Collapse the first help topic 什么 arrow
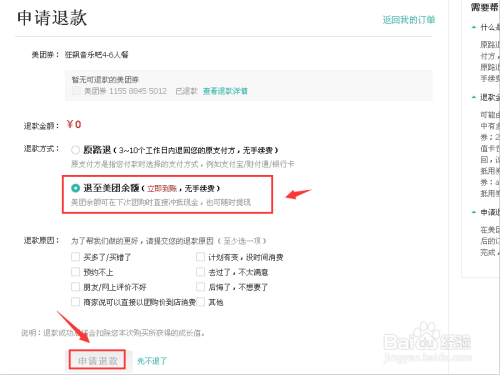Screen dimensions: 500x375 474,27
